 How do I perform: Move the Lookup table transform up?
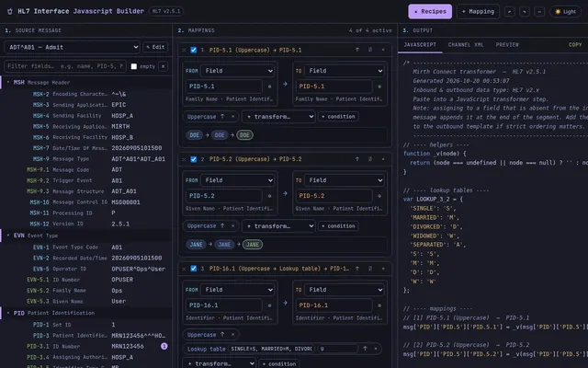tap(365, 349)
